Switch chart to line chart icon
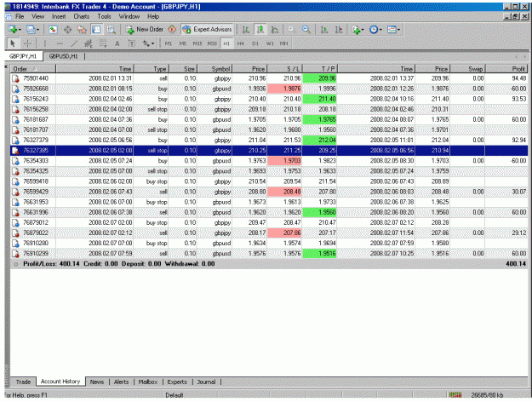Viewport: 532px width, 402px height. [275, 30]
